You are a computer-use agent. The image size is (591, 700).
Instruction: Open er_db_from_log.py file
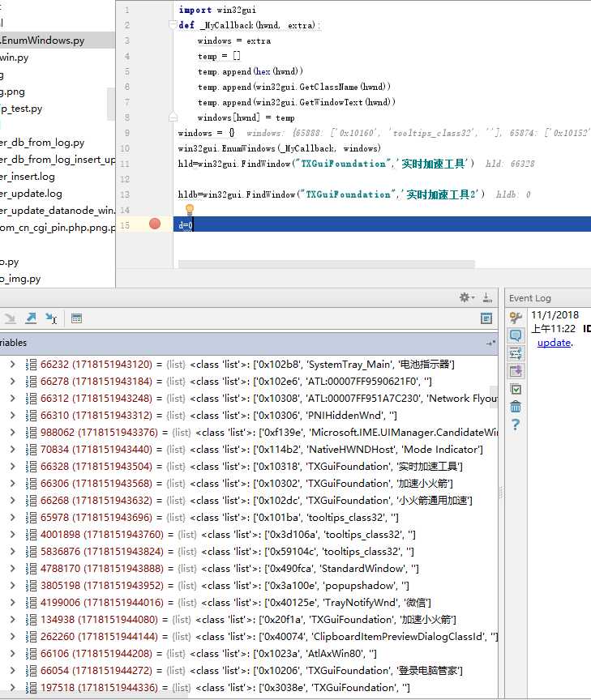click(42, 143)
